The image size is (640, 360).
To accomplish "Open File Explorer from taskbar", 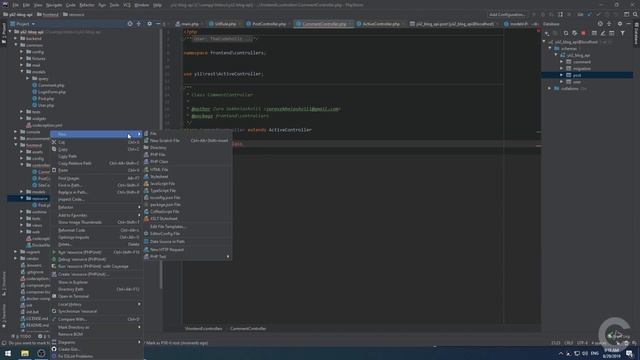I will pyautogui.click(x=25, y=353).
